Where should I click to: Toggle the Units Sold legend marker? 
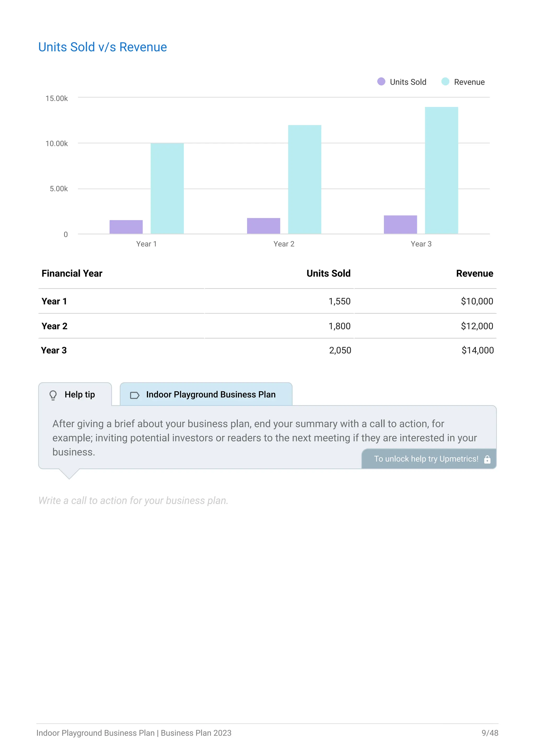pos(381,82)
